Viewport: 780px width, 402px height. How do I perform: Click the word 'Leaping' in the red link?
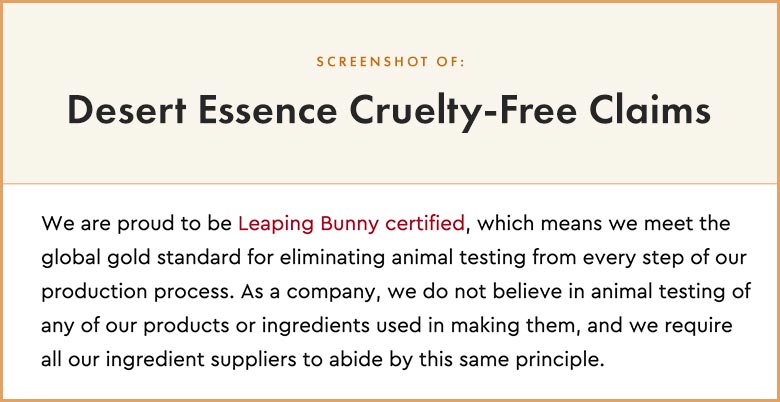(x=276, y=224)
